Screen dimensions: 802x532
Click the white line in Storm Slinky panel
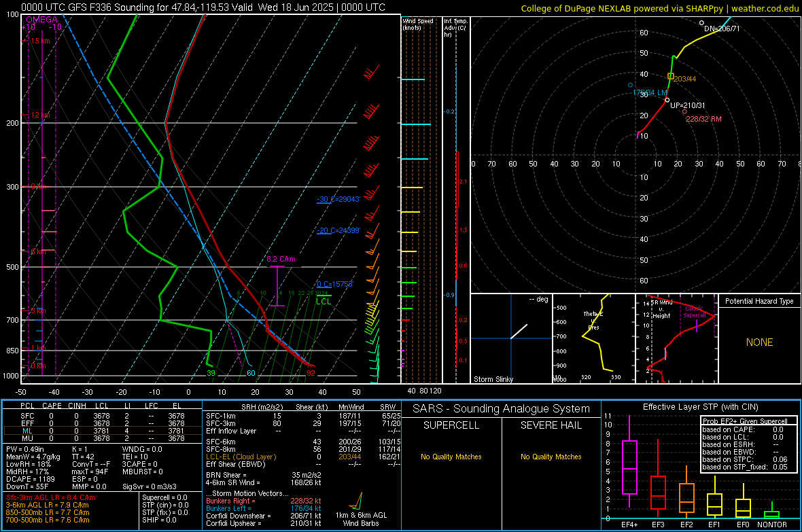(519, 331)
